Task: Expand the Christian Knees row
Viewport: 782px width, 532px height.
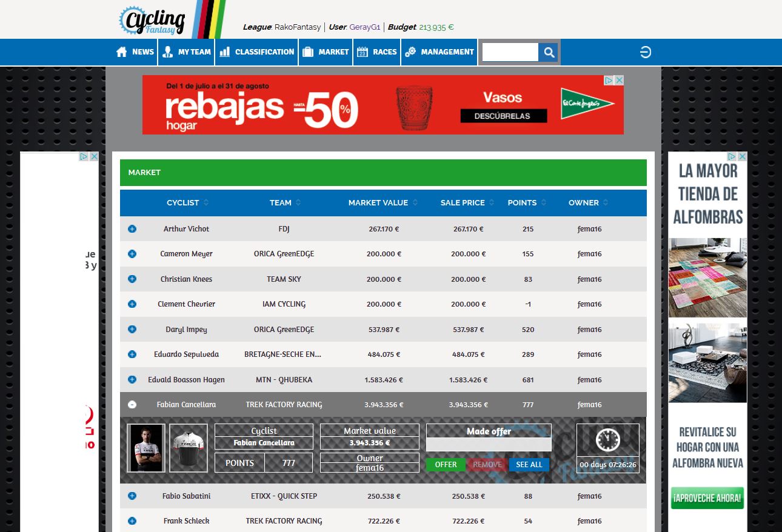Action: 132,279
